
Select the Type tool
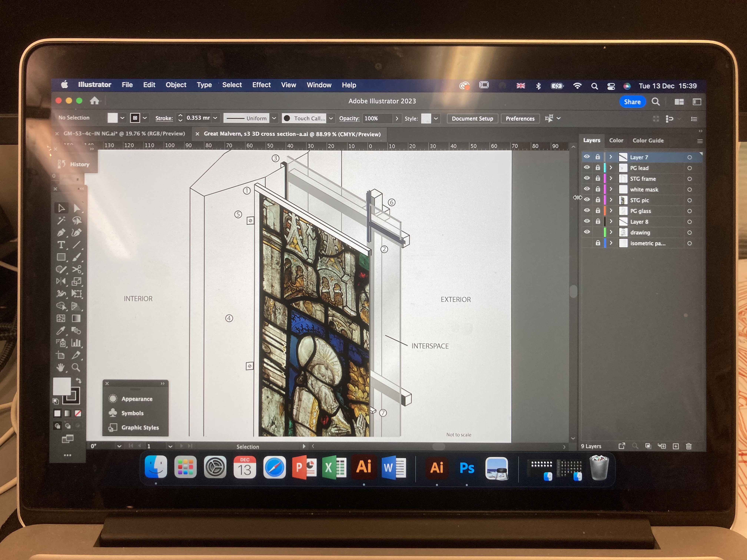pos(61,245)
